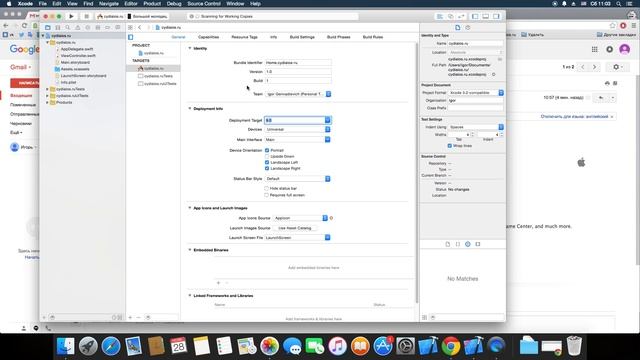Hide the Navigator pane
The height and width of the screenshot is (360, 640).
475,16
